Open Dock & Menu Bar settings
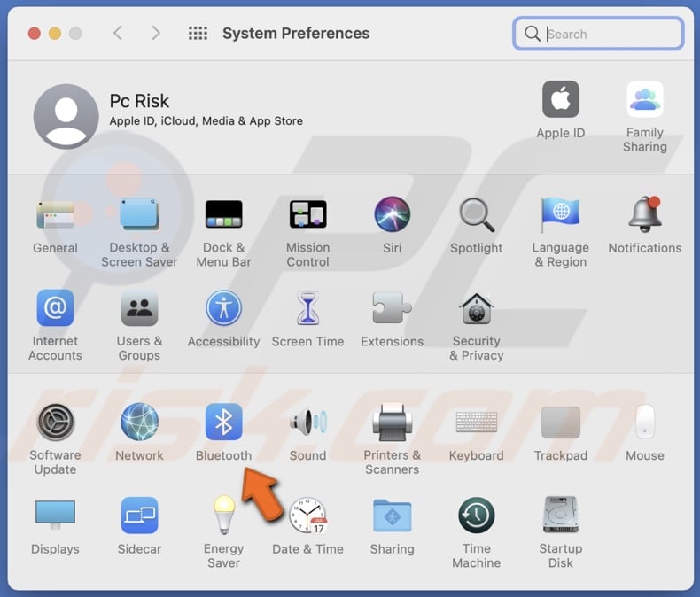Screen dimensions: 700x597 (x=223, y=215)
